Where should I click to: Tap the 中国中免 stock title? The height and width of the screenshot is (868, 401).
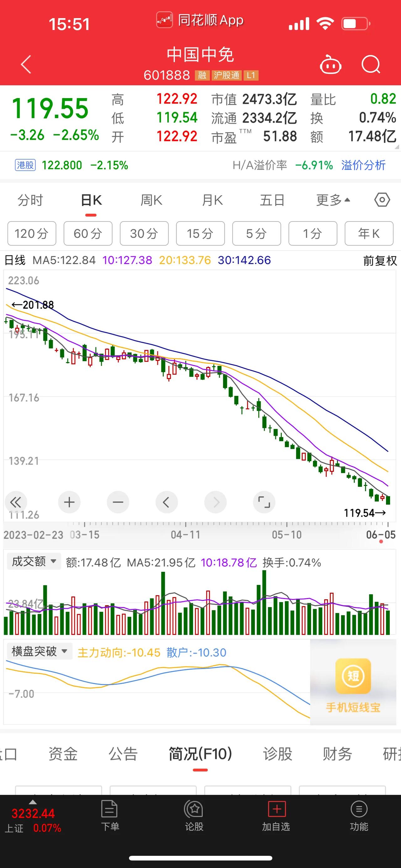[200, 55]
